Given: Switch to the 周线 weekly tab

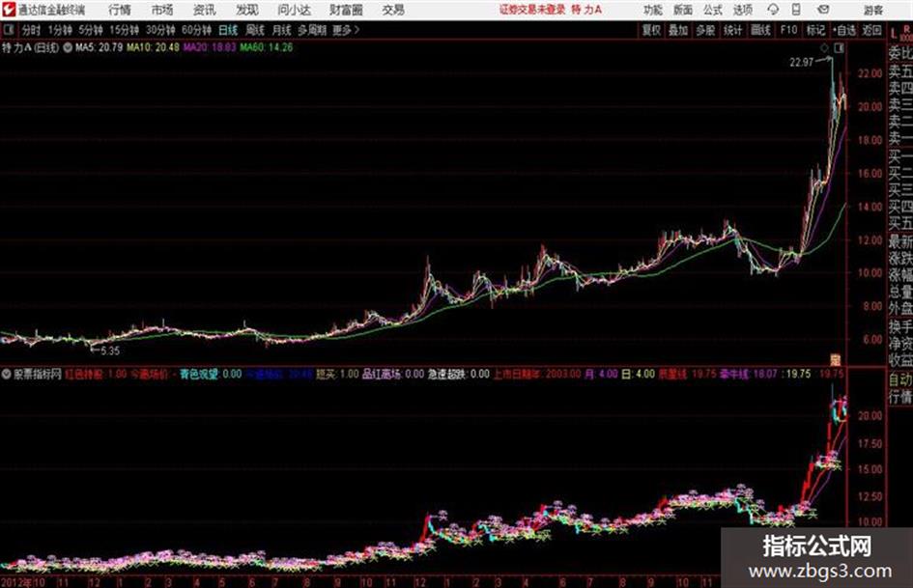Looking at the screenshot, I should [255, 30].
